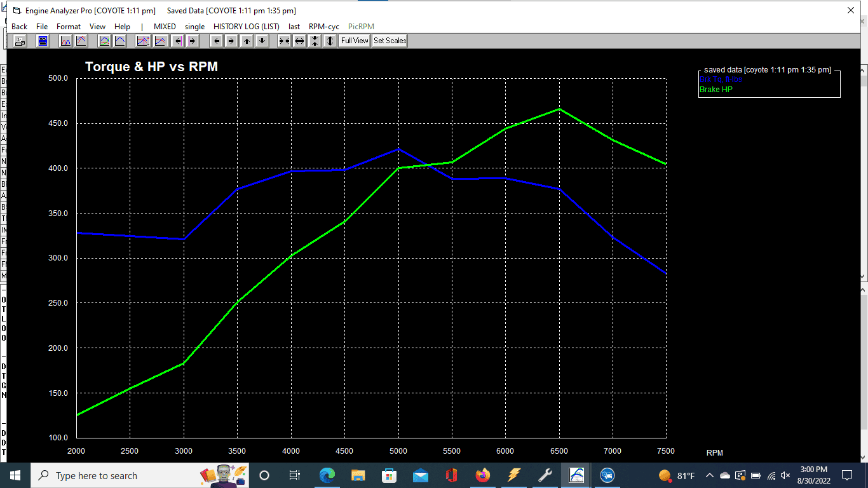
Task: Shrink the graph vertically with inward arrows
Action: tap(315, 41)
